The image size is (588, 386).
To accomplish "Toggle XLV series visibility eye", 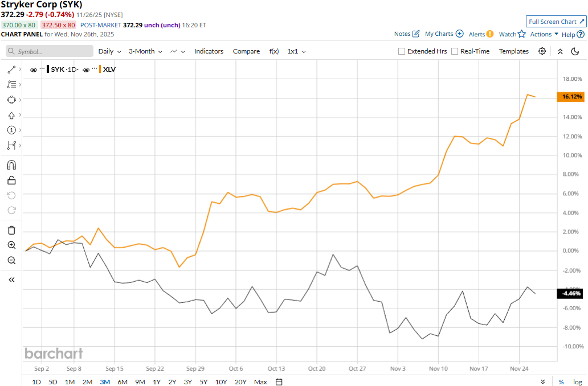I will [x=86, y=69].
